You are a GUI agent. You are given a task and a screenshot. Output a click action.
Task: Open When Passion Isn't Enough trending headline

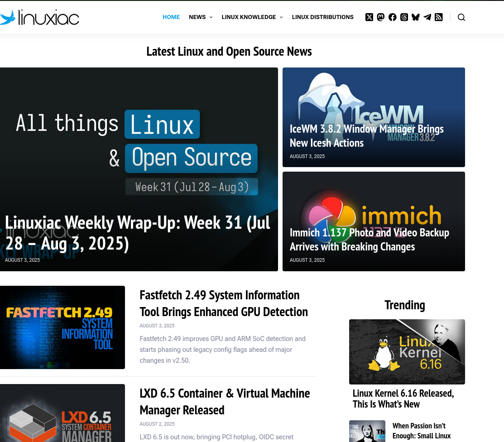(x=422, y=431)
